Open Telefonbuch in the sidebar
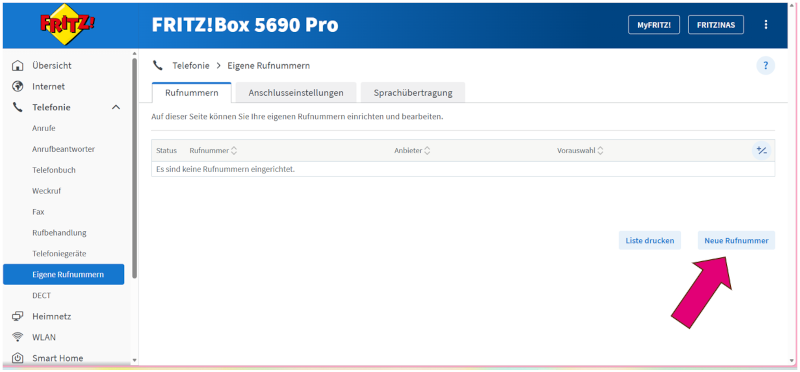800x372 pixels. tap(54, 170)
